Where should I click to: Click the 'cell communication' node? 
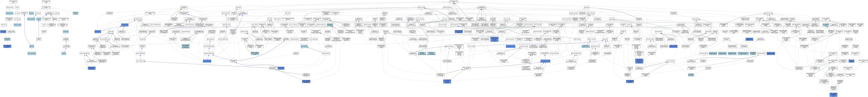tap(420, 19)
